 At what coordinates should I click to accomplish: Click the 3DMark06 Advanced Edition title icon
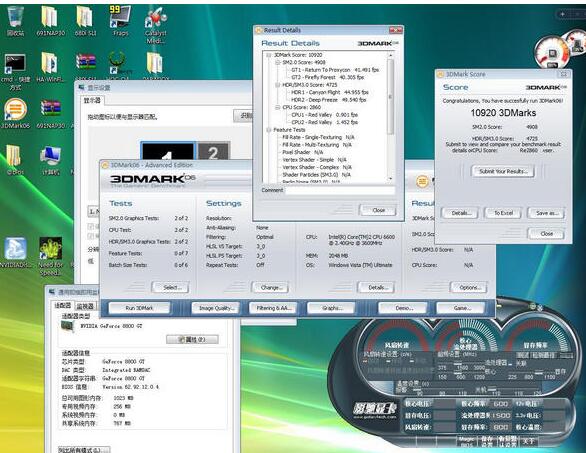(x=105, y=165)
